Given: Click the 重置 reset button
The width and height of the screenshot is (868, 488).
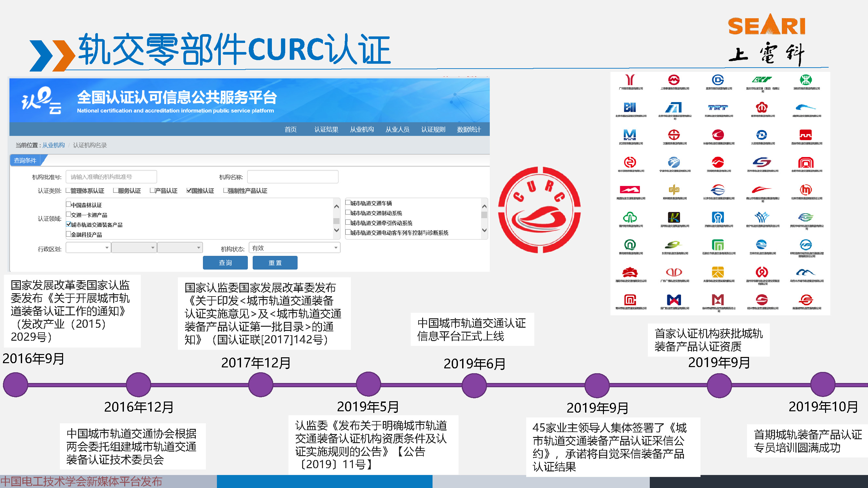Looking at the screenshot, I should click(275, 263).
